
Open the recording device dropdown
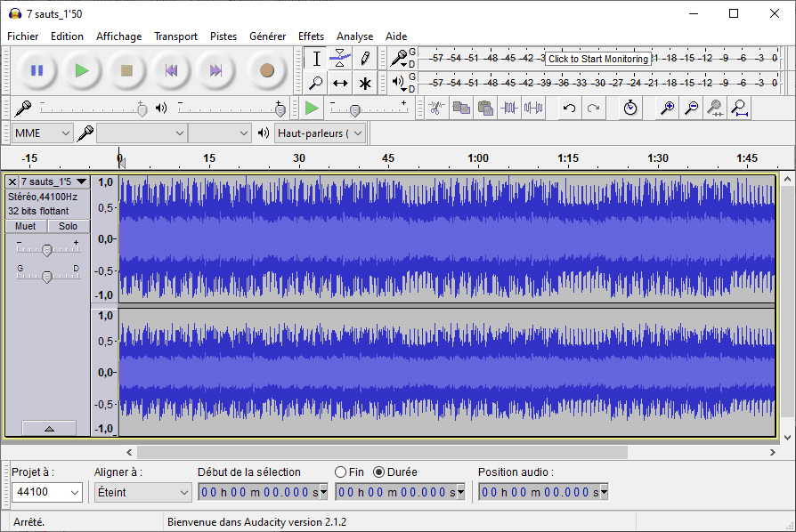coord(142,133)
